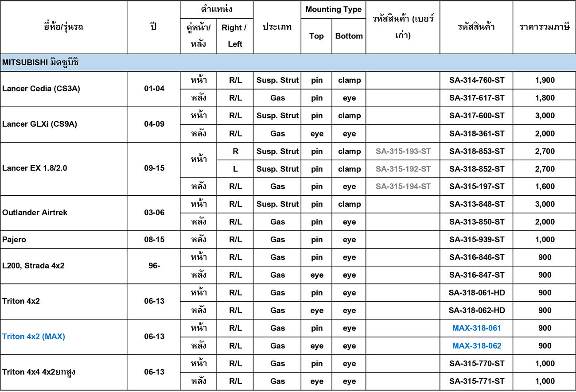Select the Outlander Airtrek model cell
Image resolution: width=576 pixels, height=392 pixels.
(64, 213)
